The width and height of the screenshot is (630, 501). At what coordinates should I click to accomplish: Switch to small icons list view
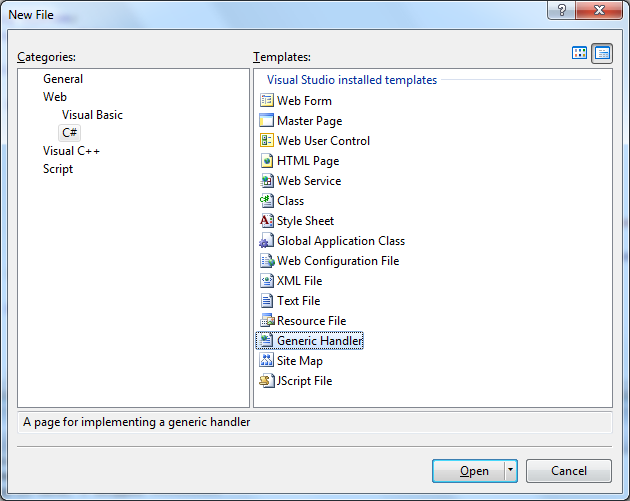click(x=602, y=53)
